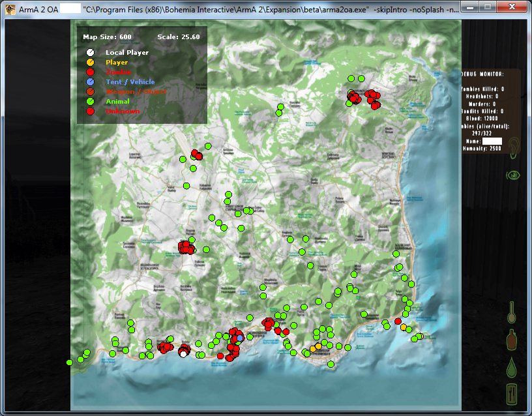Click the green Animal legend icon
The width and height of the screenshot is (532, 416).
tap(90, 102)
